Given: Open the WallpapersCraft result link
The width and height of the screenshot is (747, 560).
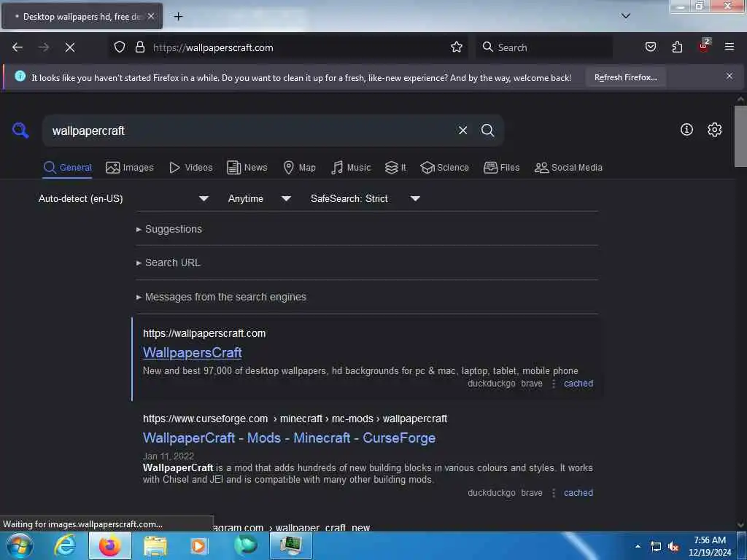Looking at the screenshot, I should [193, 353].
